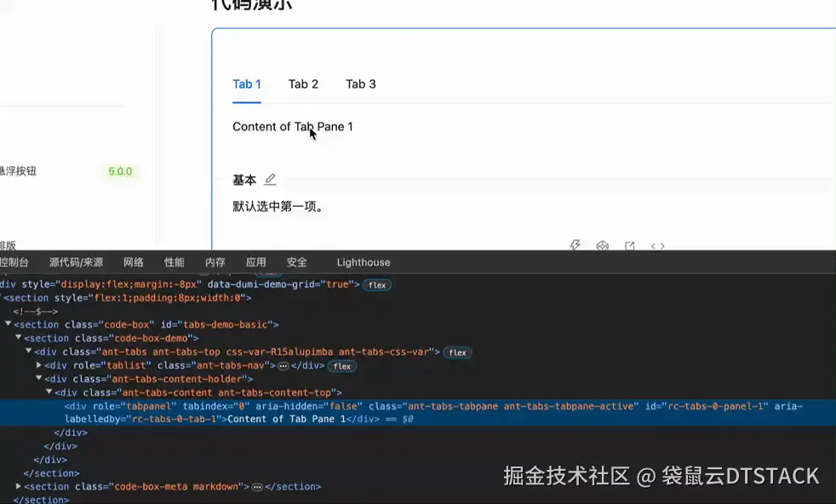Open the 网络 DevTools tab
Image resolution: width=836 pixels, height=504 pixels.
tap(134, 262)
